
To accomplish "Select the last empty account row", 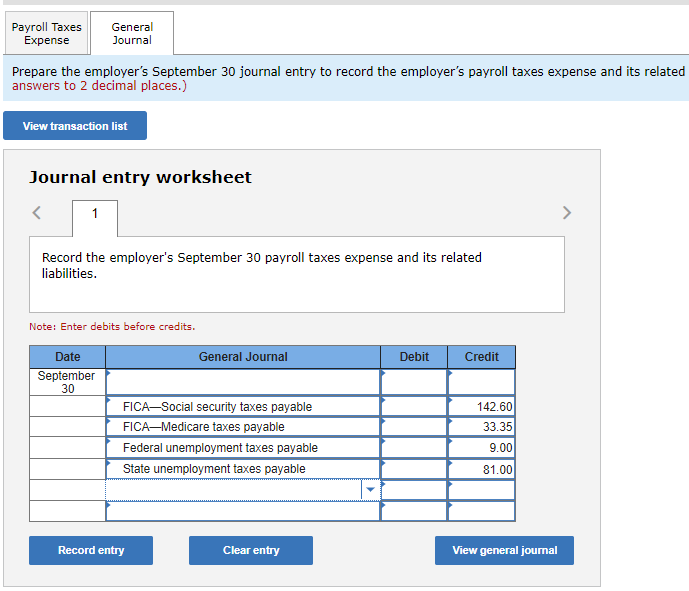I will click(x=243, y=511).
